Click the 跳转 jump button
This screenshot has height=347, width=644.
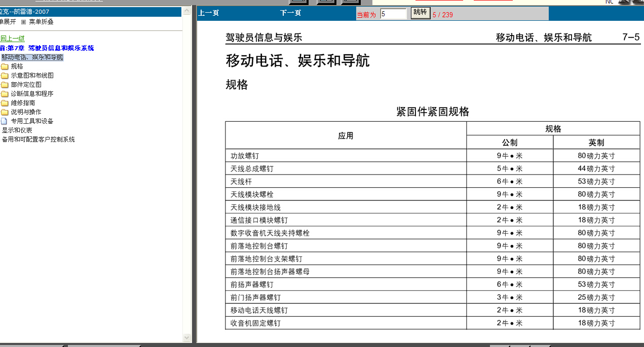tap(420, 13)
